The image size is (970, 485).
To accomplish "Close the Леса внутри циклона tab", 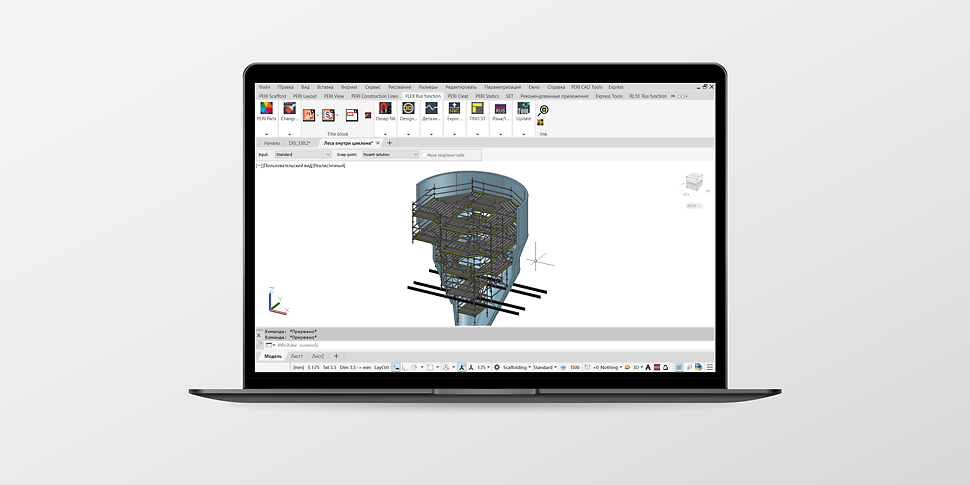I will 378,143.
